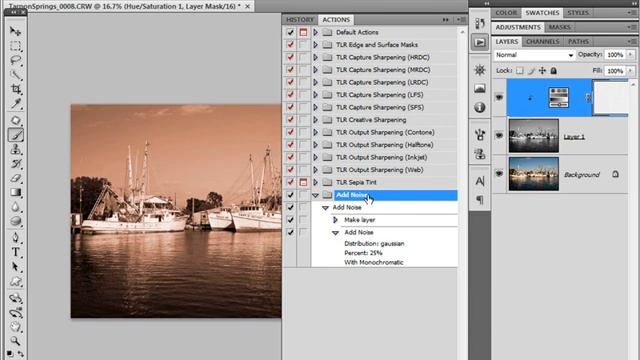The image size is (640, 360).
Task: Toggle dialog control for Default Actions
Action: tap(303, 32)
